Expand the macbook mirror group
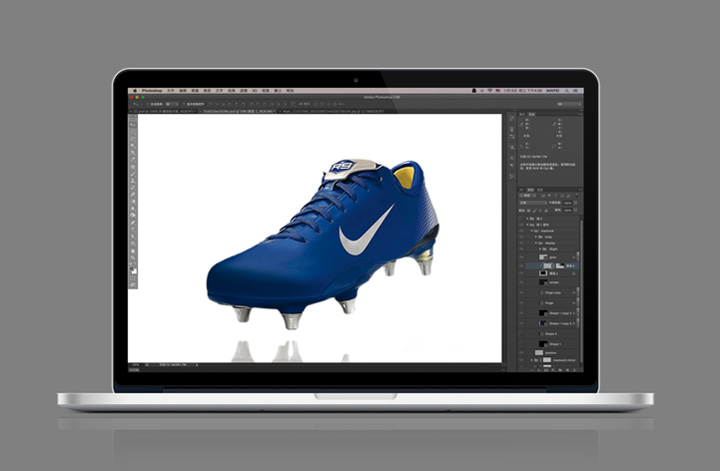720x471 pixels. point(531,360)
